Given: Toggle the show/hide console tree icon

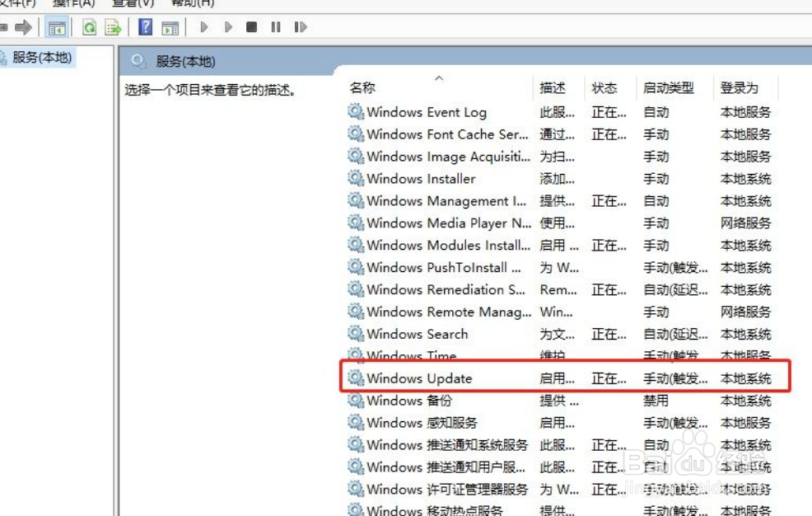Looking at the screenshot, I should pyautogui.click(x=57, y=27).
